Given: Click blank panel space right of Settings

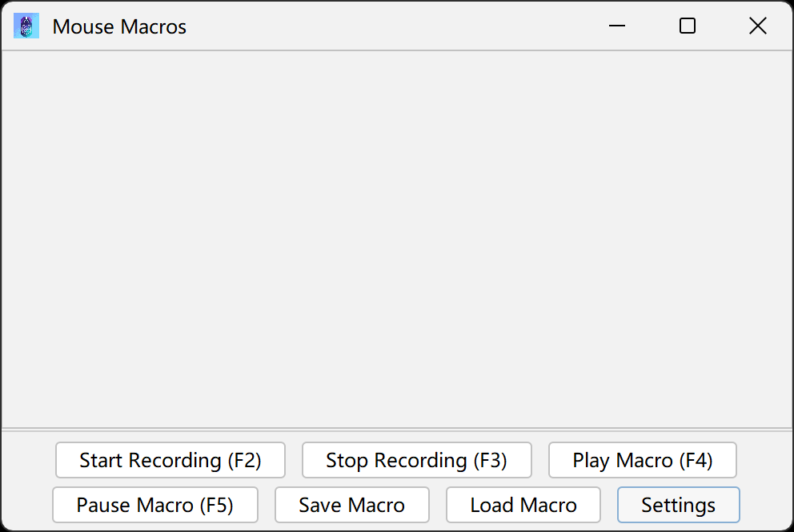Looking at the screenshot, I should [x=765, y=505].
